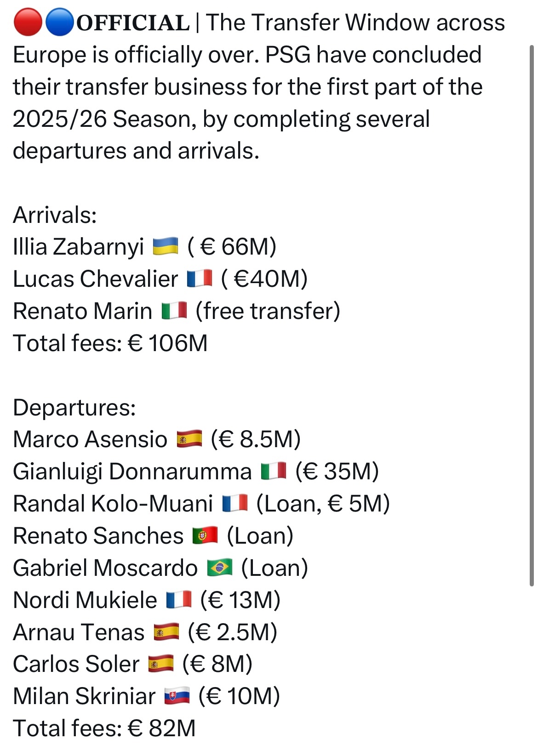Click the French flag beside Nordi Mukiele

coord(179,600)
